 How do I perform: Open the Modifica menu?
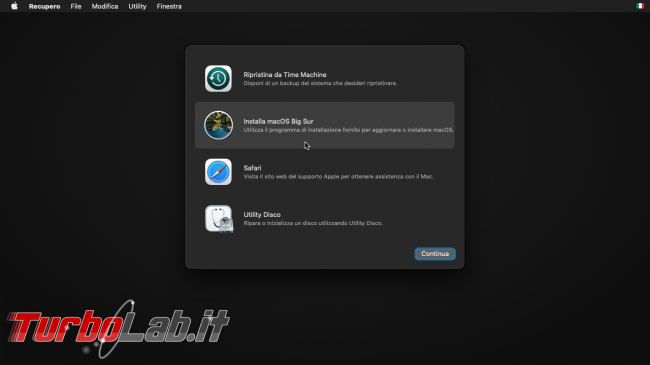pos(105,6)
